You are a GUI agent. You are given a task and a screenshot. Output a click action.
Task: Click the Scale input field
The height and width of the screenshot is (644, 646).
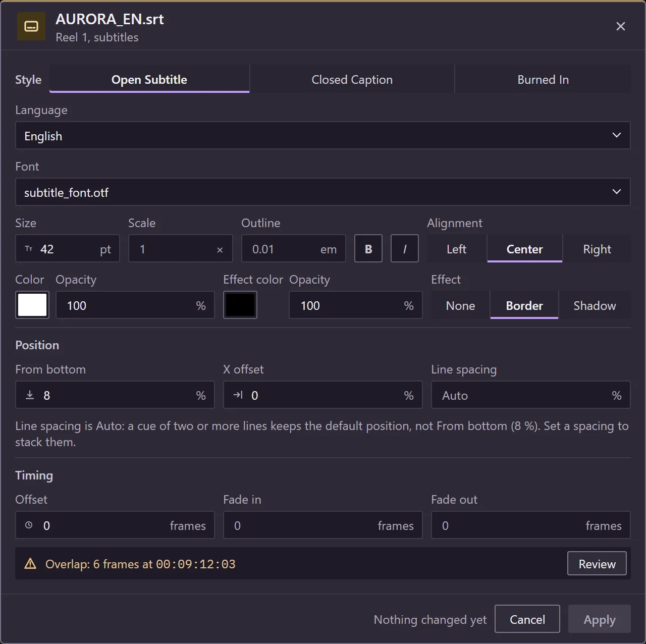click(x=181, y=248)
